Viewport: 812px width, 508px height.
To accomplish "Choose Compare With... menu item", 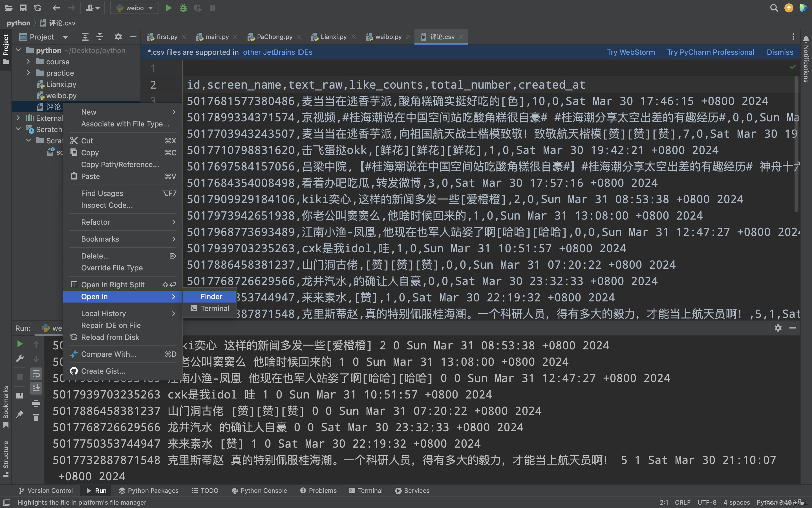I will (x=123, y=354).
